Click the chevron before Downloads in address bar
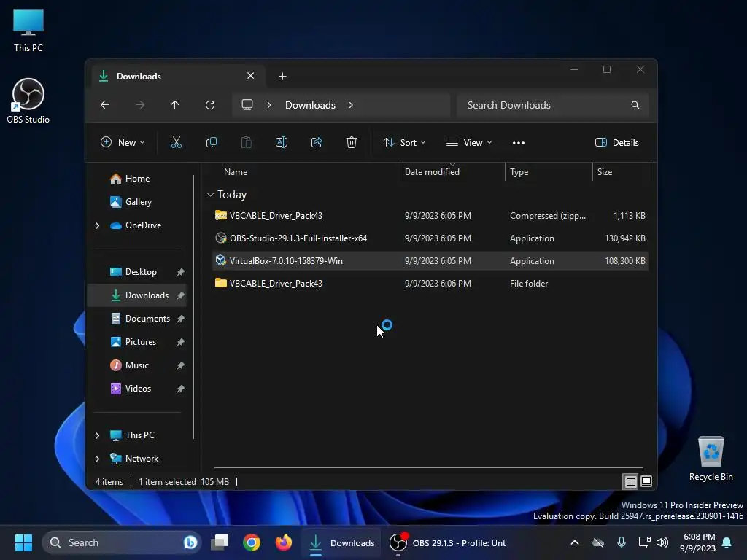Screen dimensions: 747x560 tap(269, 105)
